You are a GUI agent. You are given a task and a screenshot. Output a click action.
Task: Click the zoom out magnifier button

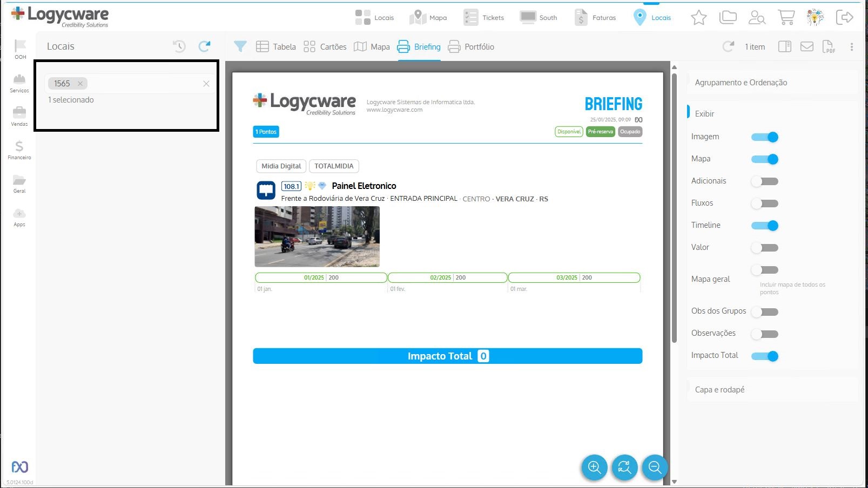point(655,467)
